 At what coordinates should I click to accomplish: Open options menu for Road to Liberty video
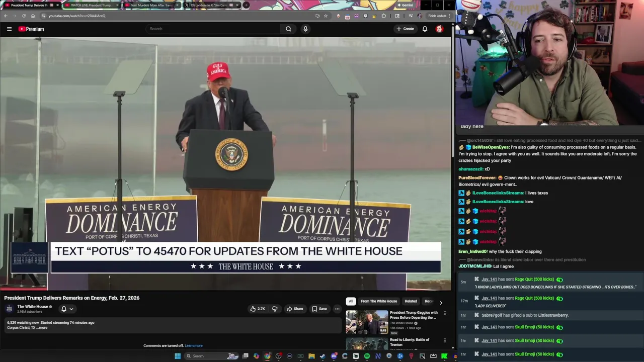[445, 340]
